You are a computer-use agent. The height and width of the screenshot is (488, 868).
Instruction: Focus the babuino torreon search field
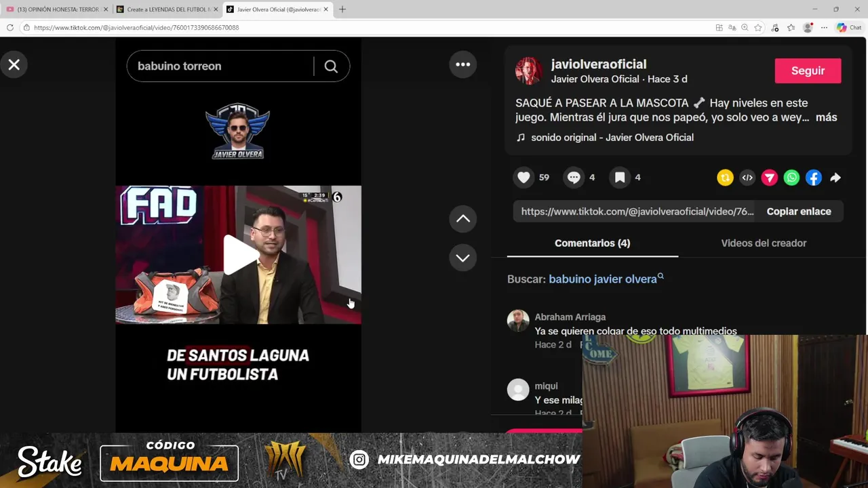220,66
